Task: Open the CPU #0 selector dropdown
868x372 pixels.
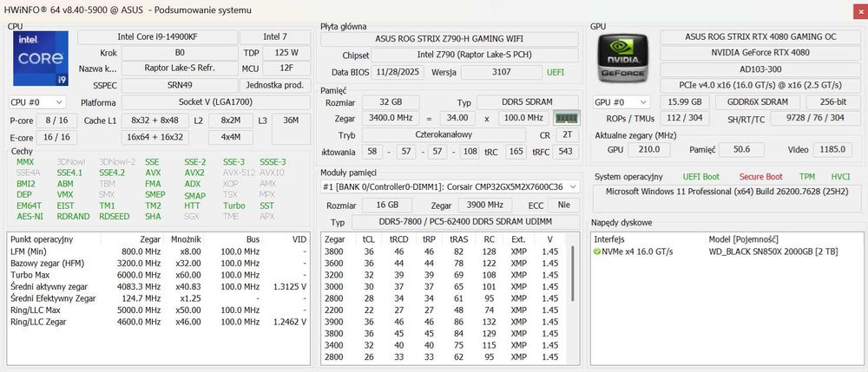Action: pyautogui.click(x=37, y=102)
